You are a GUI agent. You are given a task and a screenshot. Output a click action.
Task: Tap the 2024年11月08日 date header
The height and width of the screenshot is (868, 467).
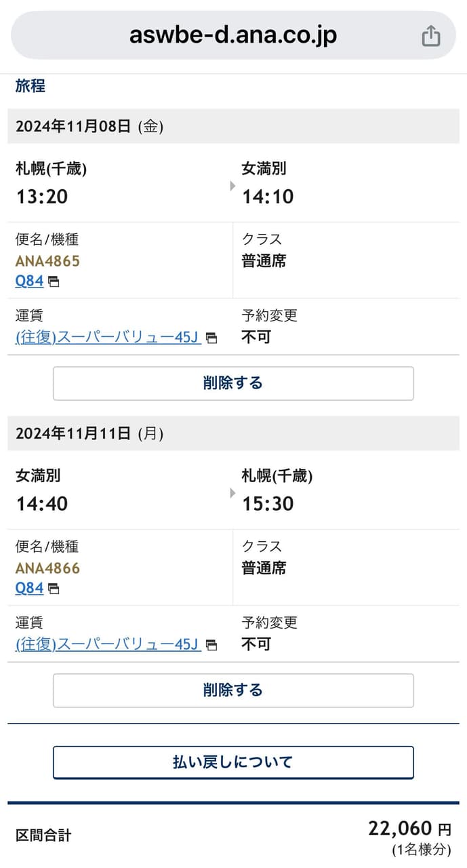89,126
